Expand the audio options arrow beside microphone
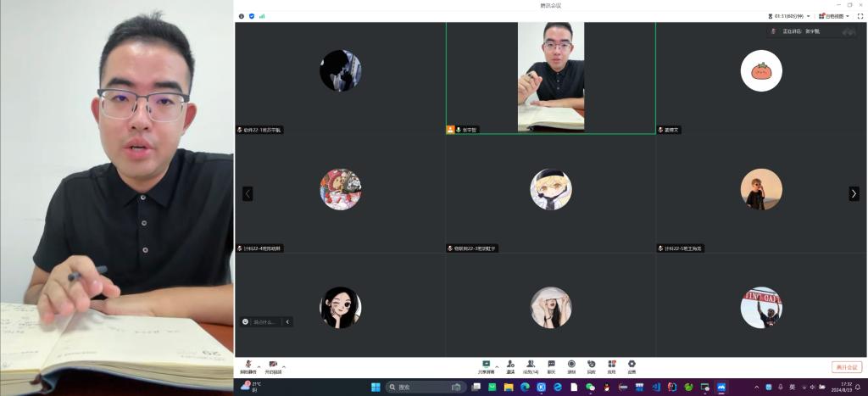Screen dimensions: 868x396 [259, 366]
